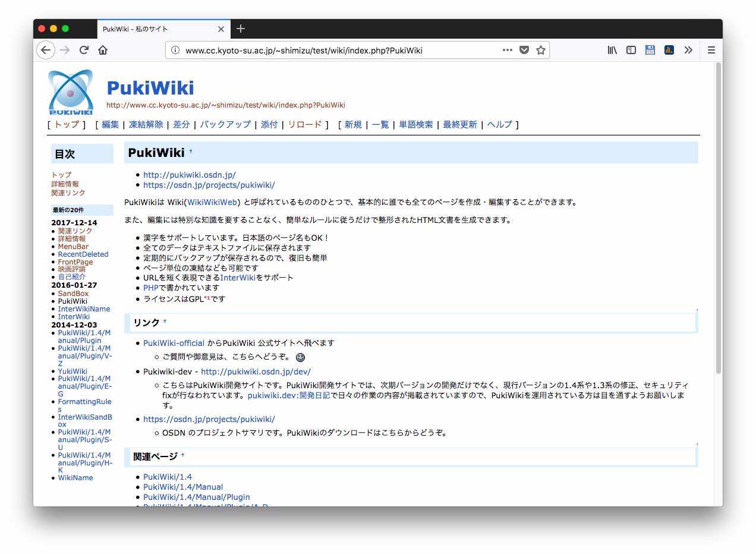
Task: Click the dark chart extension icon
Action: (x=669, y=50)
